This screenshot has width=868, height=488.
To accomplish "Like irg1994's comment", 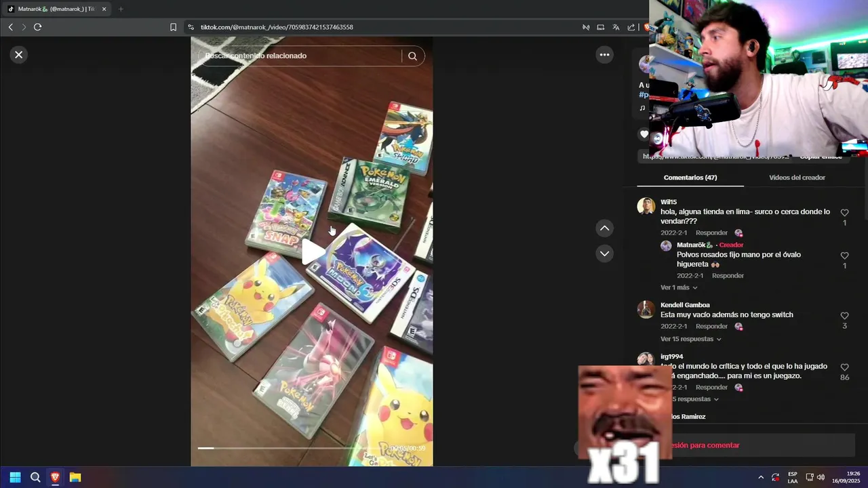I will click(x=844, y=367).
